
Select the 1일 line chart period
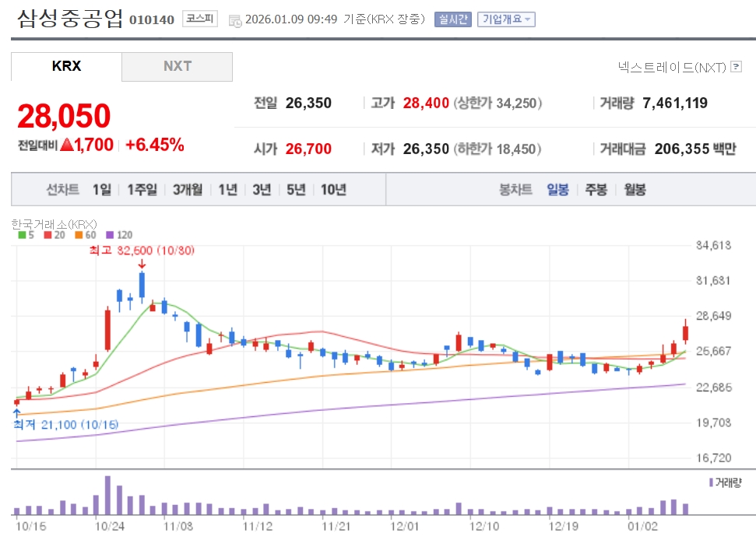tap(102, 189)
